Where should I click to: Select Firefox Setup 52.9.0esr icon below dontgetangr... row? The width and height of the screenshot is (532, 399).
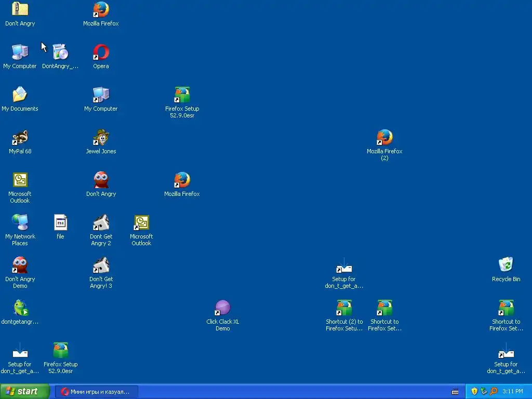60,350
